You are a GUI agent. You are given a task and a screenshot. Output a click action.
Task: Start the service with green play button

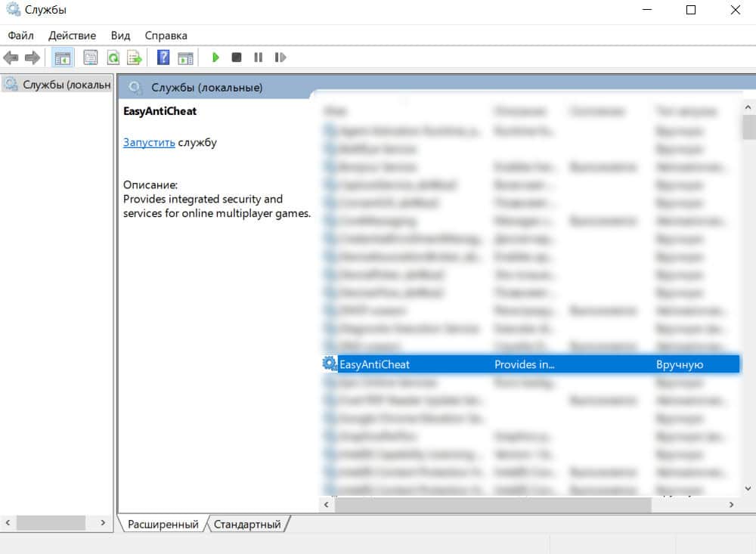pos(215,57)
